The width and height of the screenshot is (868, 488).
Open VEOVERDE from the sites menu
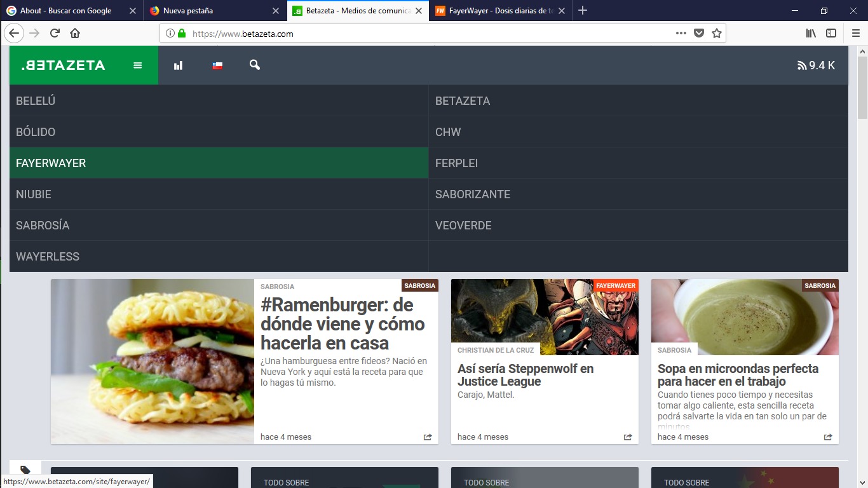[x=639, y=225]
